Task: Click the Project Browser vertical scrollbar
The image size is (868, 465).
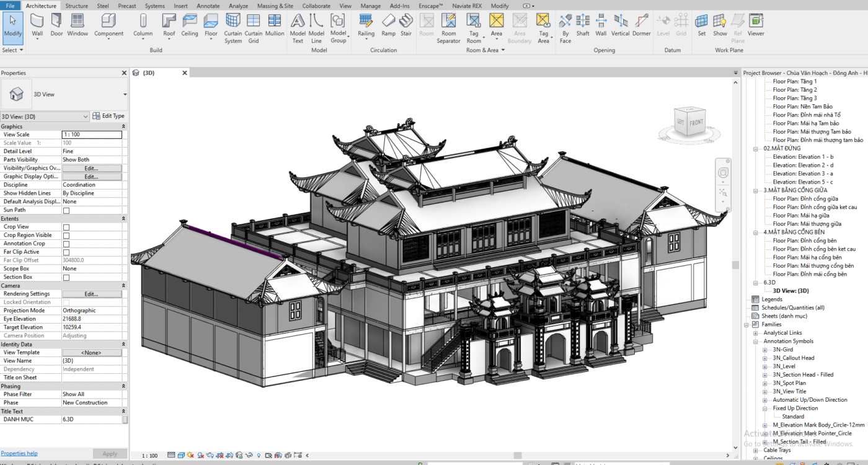Action: tap(736, 265)
